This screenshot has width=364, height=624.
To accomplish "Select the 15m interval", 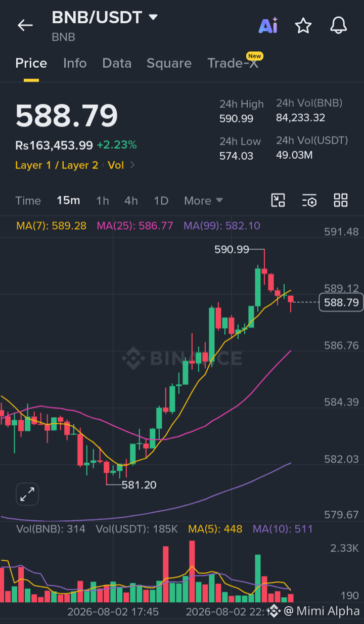I will [68, 200].
